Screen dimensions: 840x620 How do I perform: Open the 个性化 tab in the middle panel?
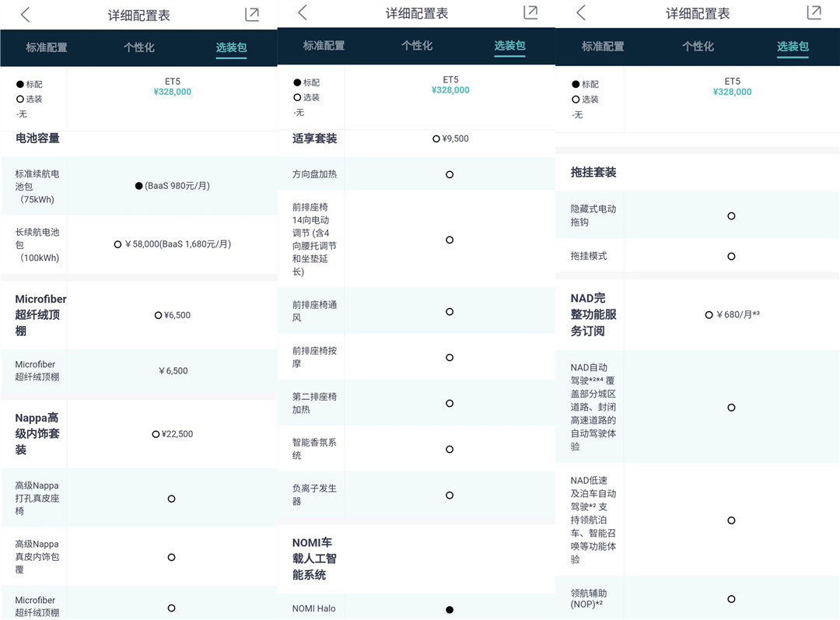(417, 46)
